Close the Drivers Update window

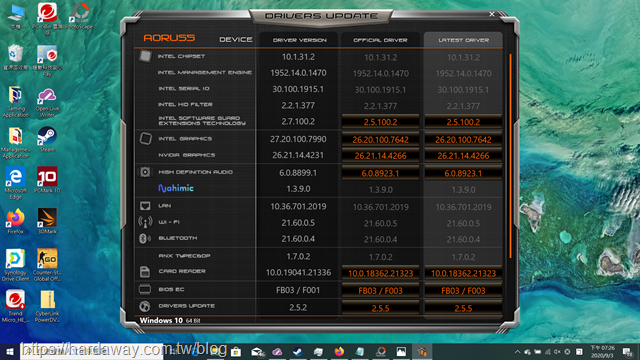(x=492, y=14)
